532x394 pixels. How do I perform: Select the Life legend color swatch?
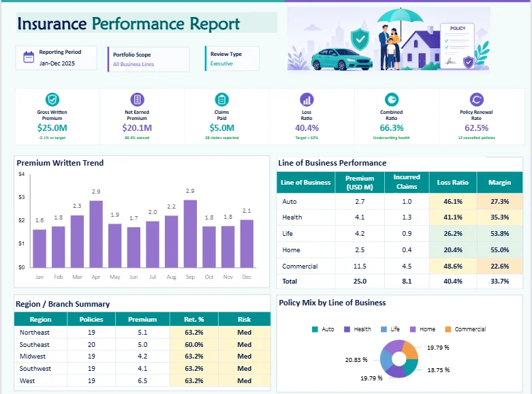click(384, 329)
